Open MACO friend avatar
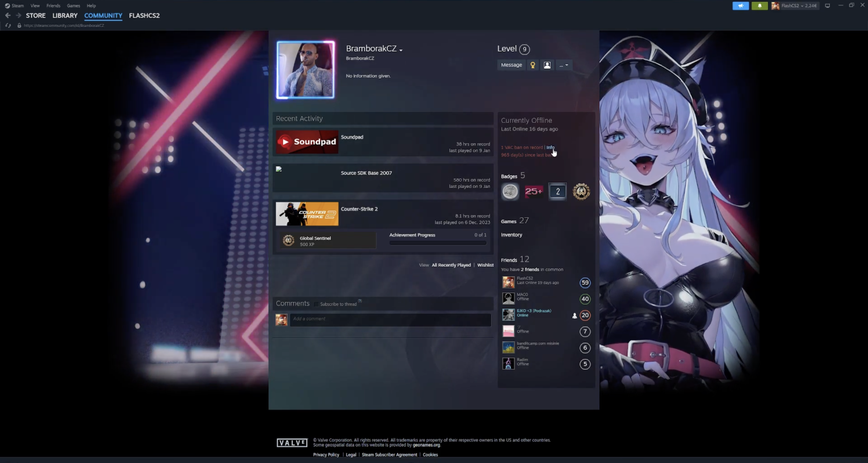This screenshot has width=868, height=463. point(509,298)
